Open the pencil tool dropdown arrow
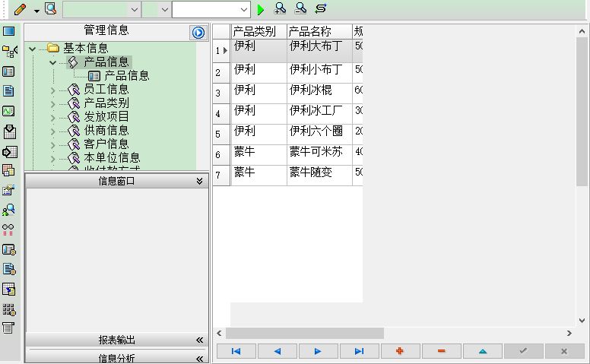Screen dimensions: 590x364 [x=36, y=11]
